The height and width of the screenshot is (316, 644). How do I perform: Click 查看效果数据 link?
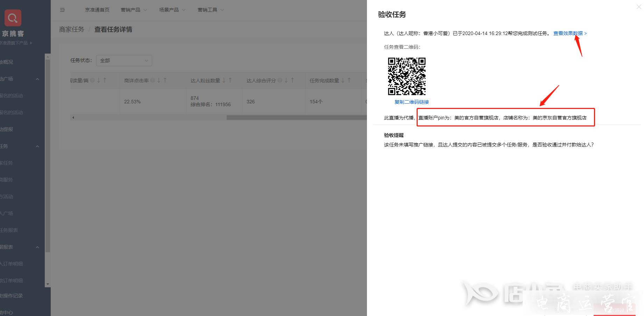(570, 33)
